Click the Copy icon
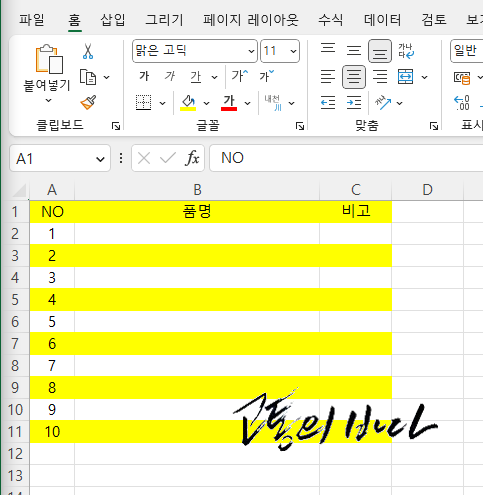 click(88, 77)
